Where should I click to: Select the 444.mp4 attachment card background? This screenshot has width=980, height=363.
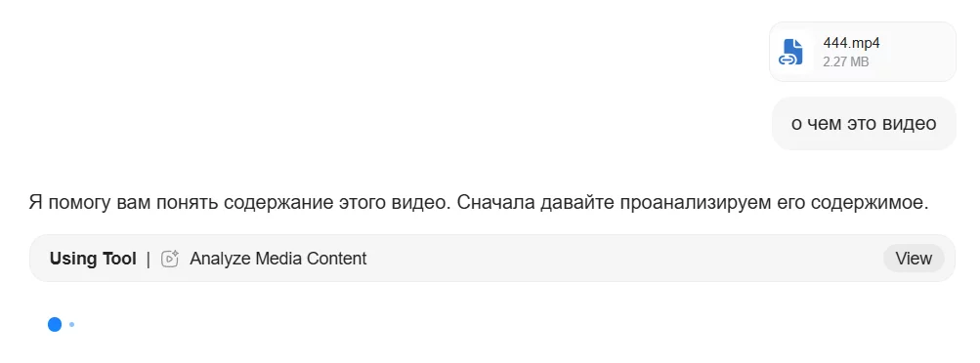(x=863, y=52)
